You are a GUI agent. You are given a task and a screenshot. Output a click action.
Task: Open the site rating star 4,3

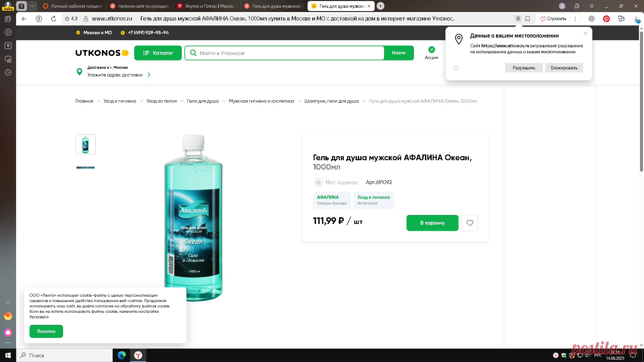[71, 19]
